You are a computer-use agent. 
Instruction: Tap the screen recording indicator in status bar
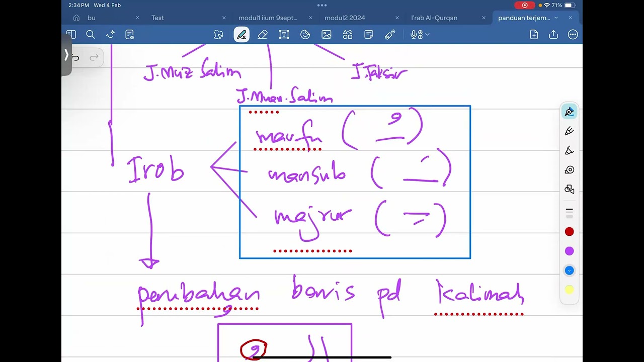[x=525, y=5]
